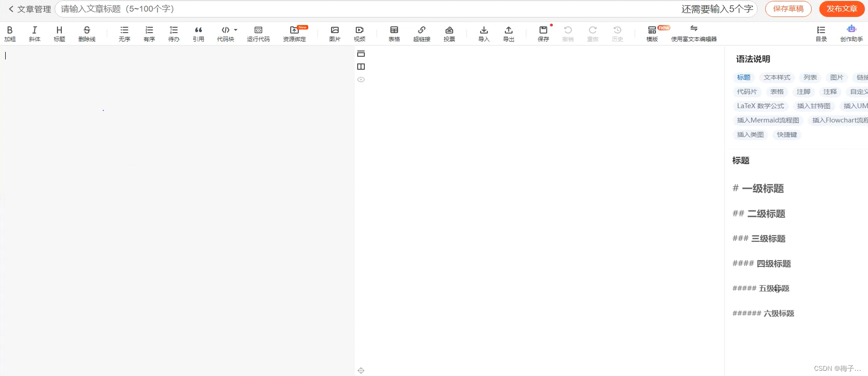Switch to split-pane layout icon
This screenshot has height=376, width=868.
361,67
